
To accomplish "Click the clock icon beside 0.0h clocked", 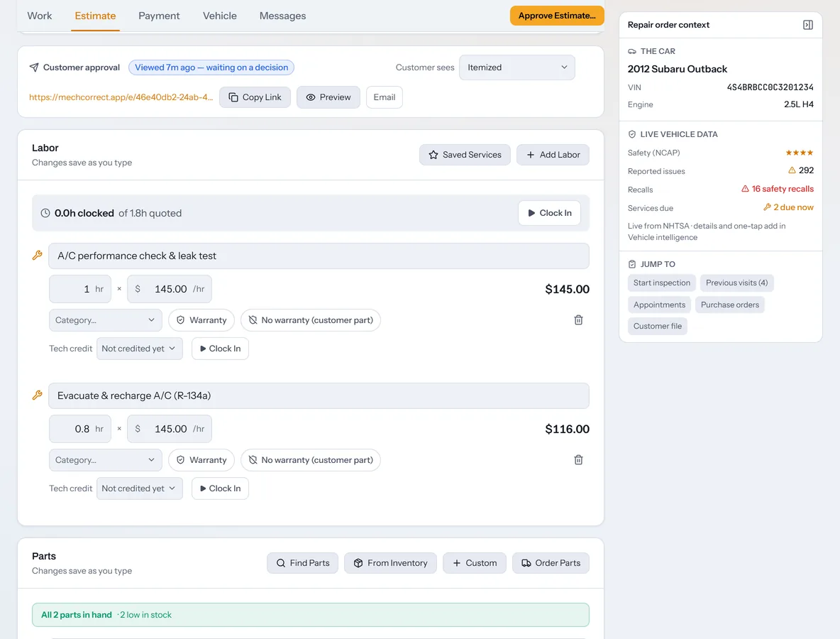I will (x=45, y=213).
